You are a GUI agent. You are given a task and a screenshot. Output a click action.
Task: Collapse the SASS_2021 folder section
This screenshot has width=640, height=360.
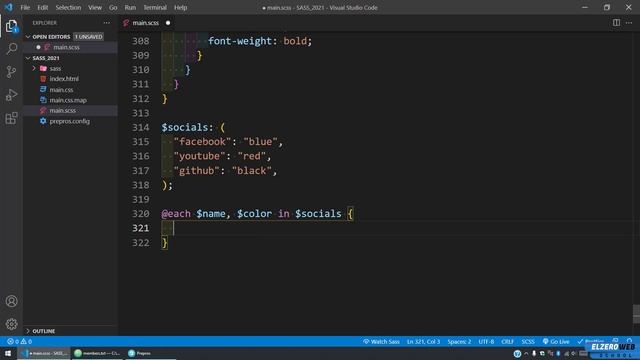point(28,58)
